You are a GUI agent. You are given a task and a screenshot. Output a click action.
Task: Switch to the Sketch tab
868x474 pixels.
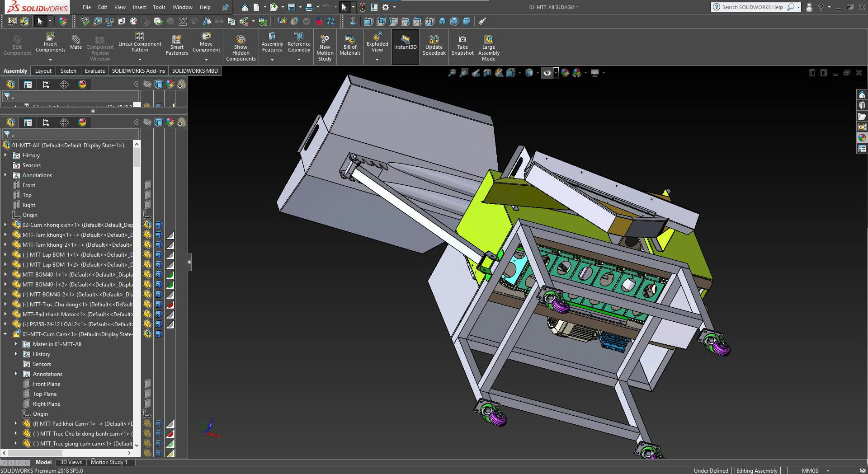point(68,71)
